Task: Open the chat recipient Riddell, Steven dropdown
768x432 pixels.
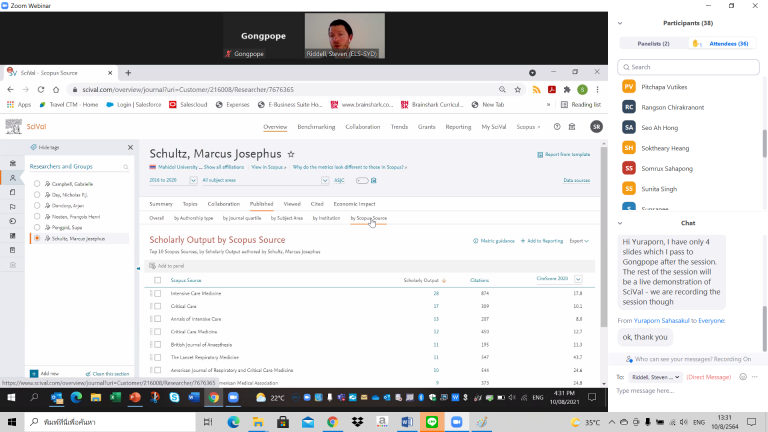Action: coord(655,377)
